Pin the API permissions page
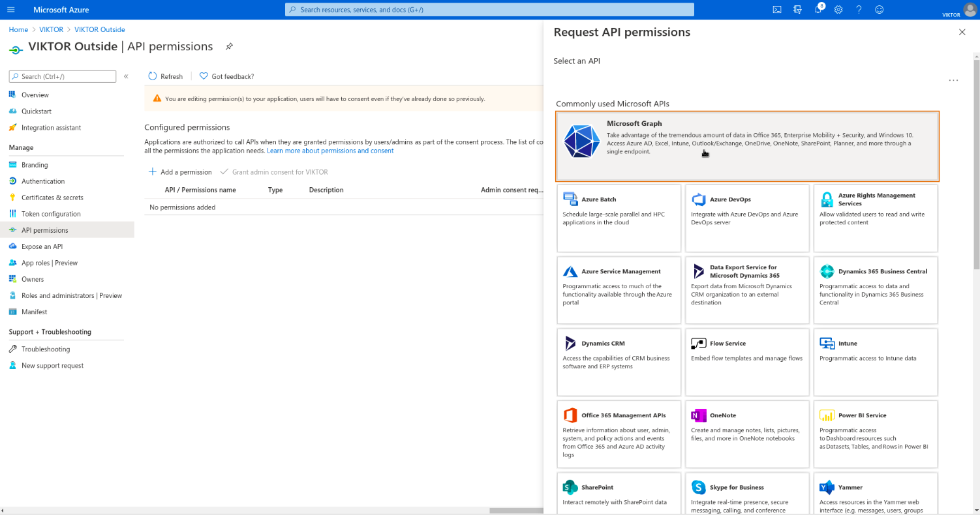 tap(229, 47)
